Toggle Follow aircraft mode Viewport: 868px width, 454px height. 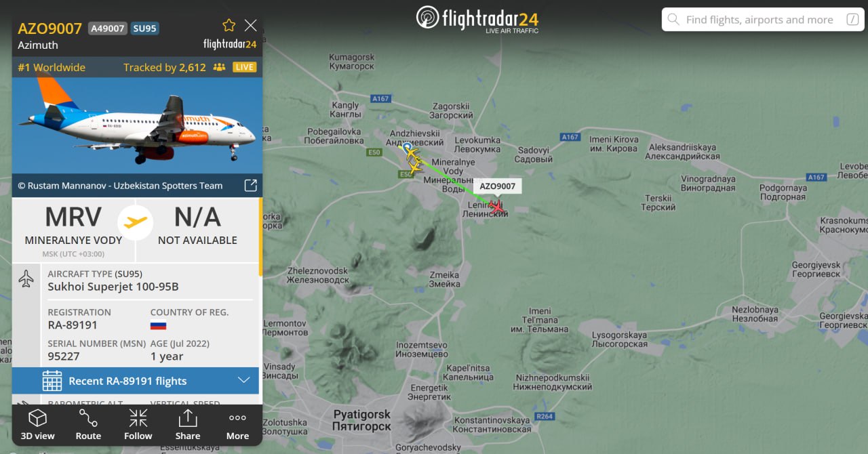pos(138,425)
